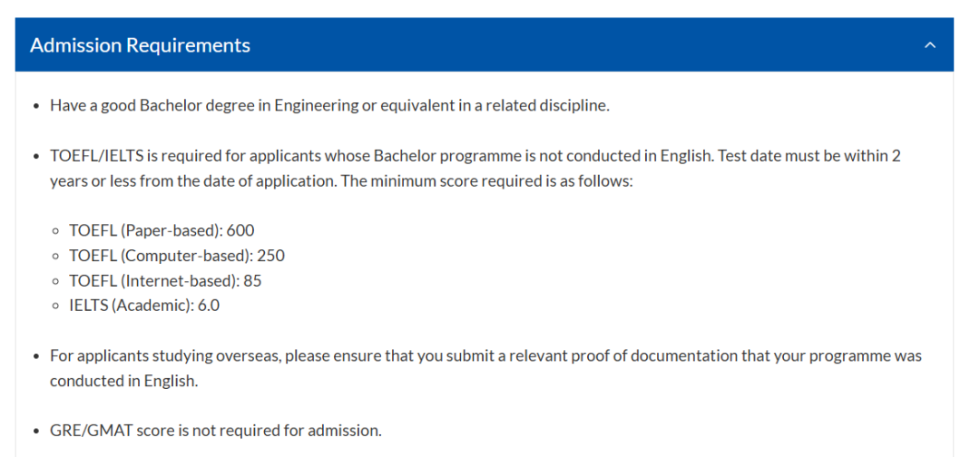The height and width of the screenshot is (457, 980).
Task: Select the TOEFL (Computer-based): 250 item
Action: pyautogui.click(x=177, y=256)
